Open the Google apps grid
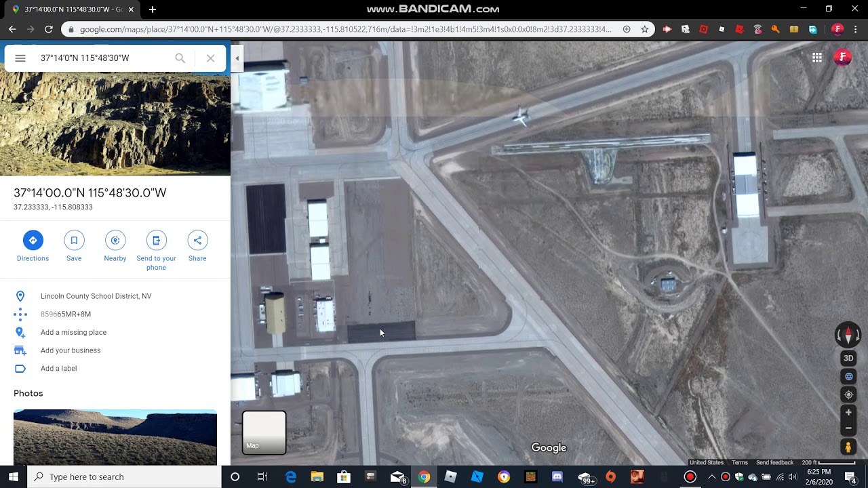This screenshot has height=488, width=868. (817, 58)
